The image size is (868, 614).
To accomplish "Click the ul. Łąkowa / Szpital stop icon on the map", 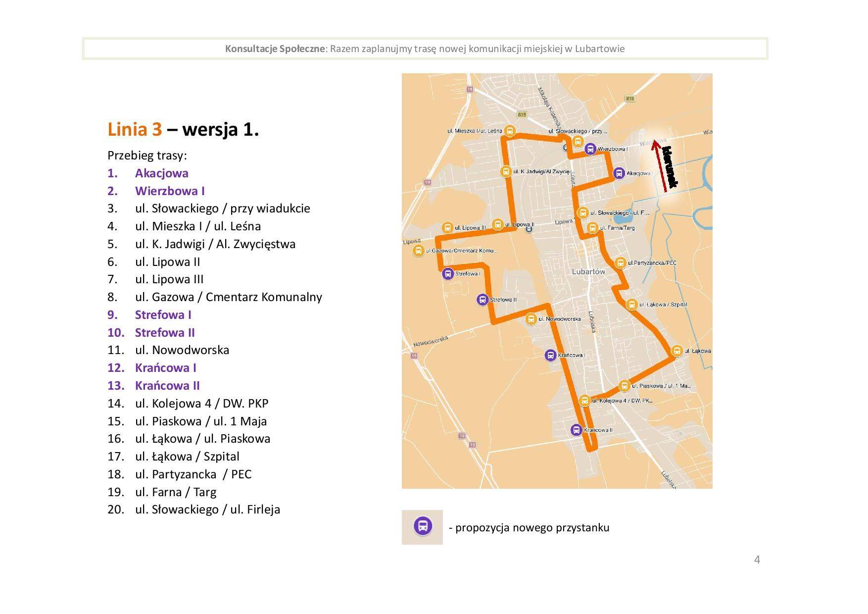I will [x=631, y=305].
